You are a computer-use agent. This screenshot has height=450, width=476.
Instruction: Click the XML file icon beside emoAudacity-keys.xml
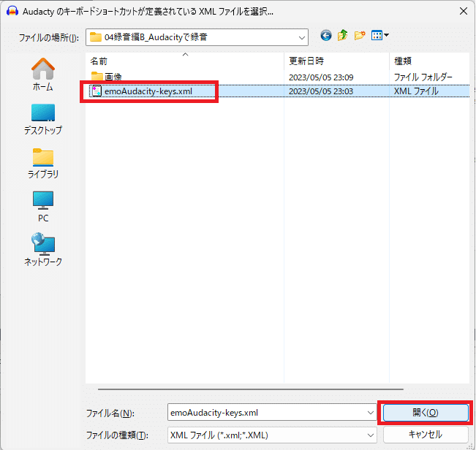click(97, 91)
